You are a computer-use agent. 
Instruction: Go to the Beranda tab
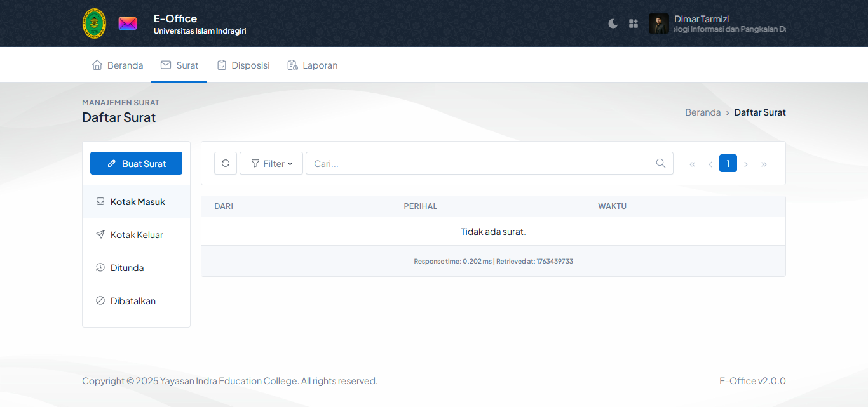(x=118, y=65)
